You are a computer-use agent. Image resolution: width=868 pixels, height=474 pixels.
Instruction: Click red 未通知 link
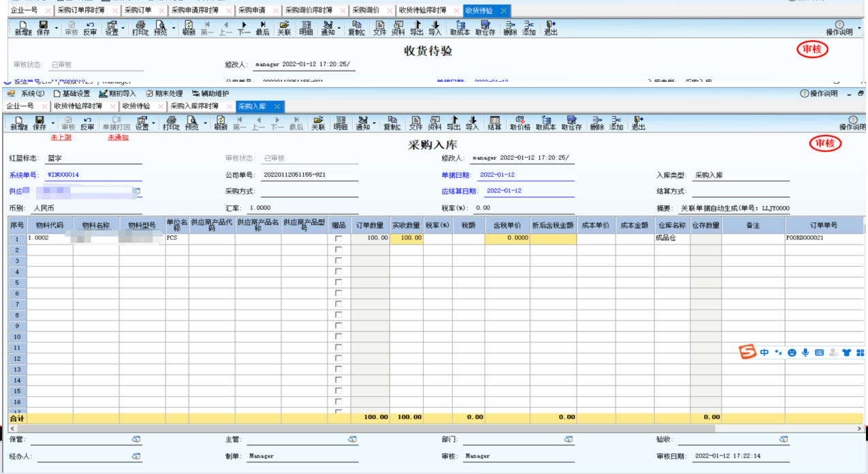tap(118, 138)
